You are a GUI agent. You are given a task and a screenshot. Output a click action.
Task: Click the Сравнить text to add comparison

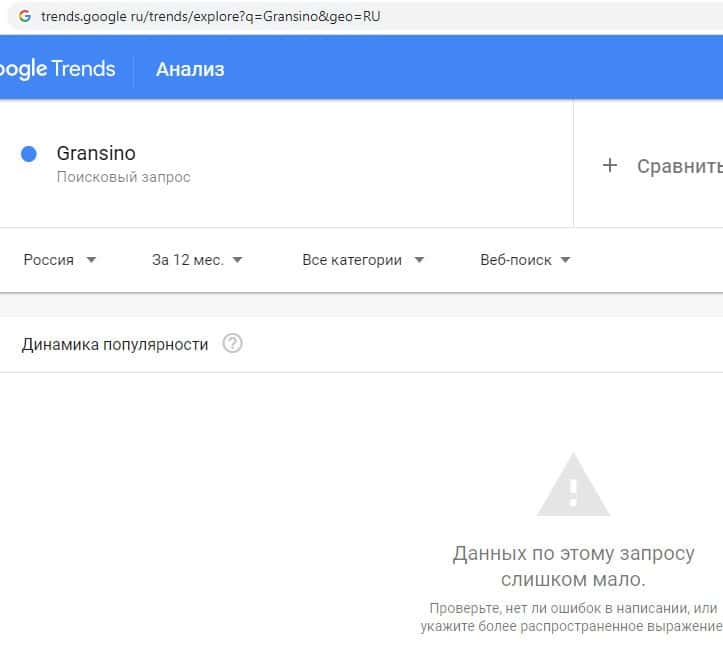(679, 166)
